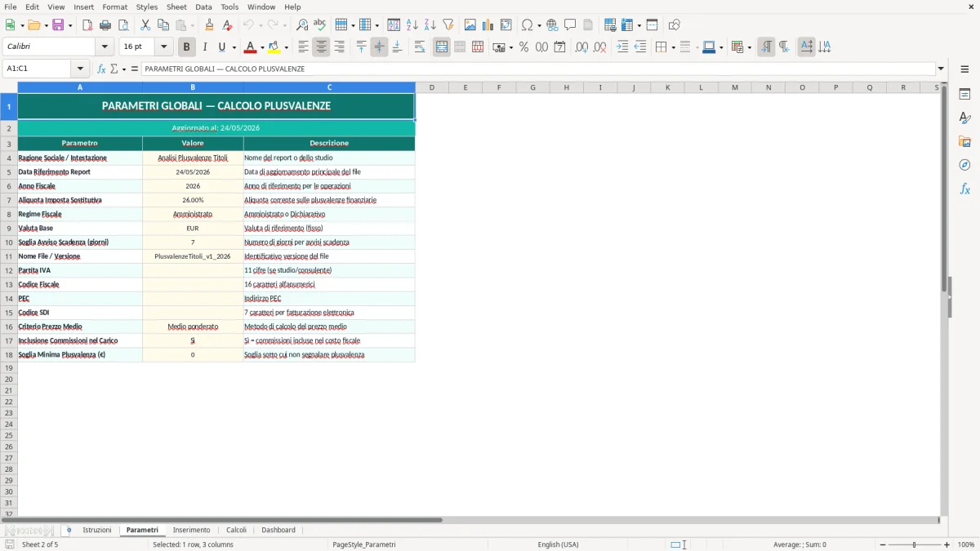Open the Borders dropdown arrow

(673, 47)
